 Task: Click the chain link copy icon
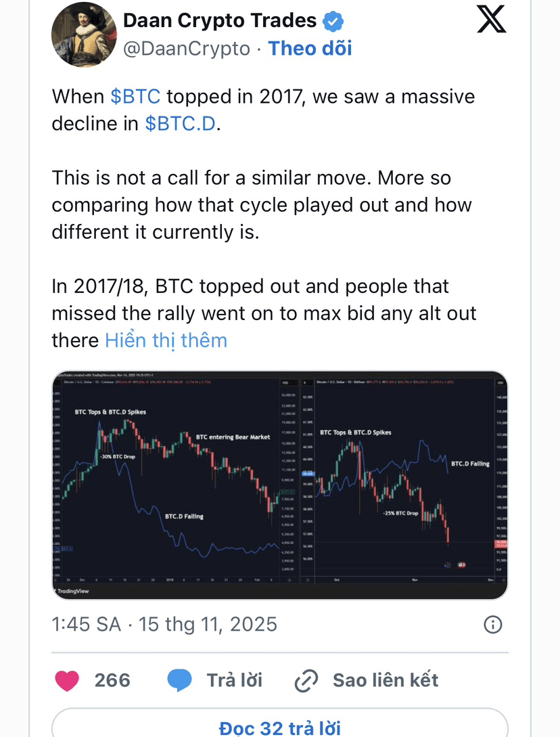(x=307, y=680)
